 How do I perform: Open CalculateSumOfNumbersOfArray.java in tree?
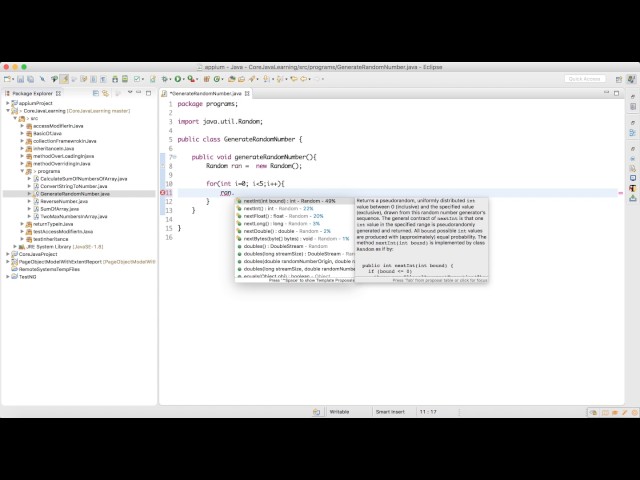pyautogui.click(x=84, y=179)
